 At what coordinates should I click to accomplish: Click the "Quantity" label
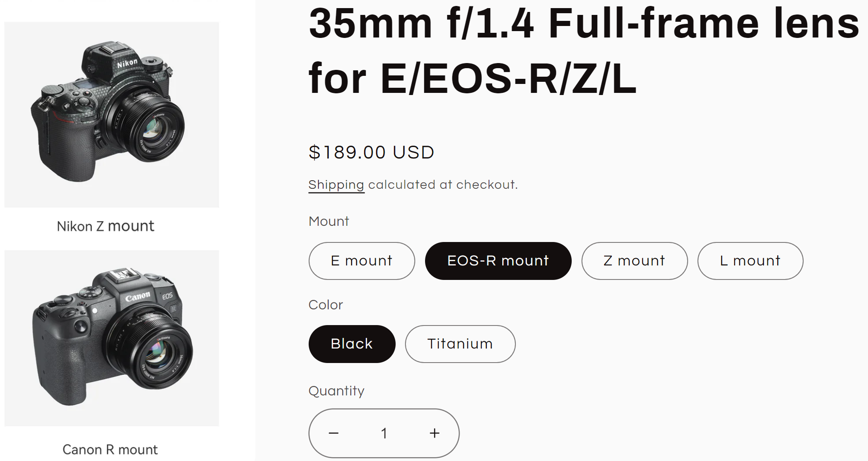point(336,391)
